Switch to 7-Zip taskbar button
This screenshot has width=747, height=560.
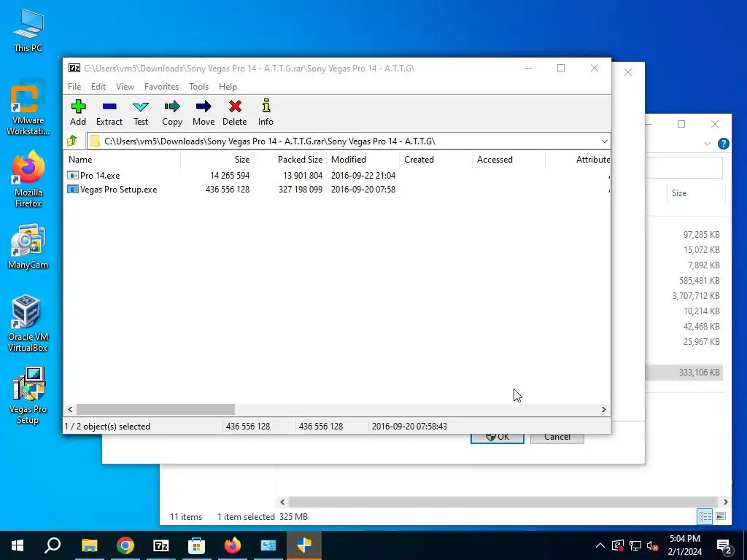tap(161, 545)
